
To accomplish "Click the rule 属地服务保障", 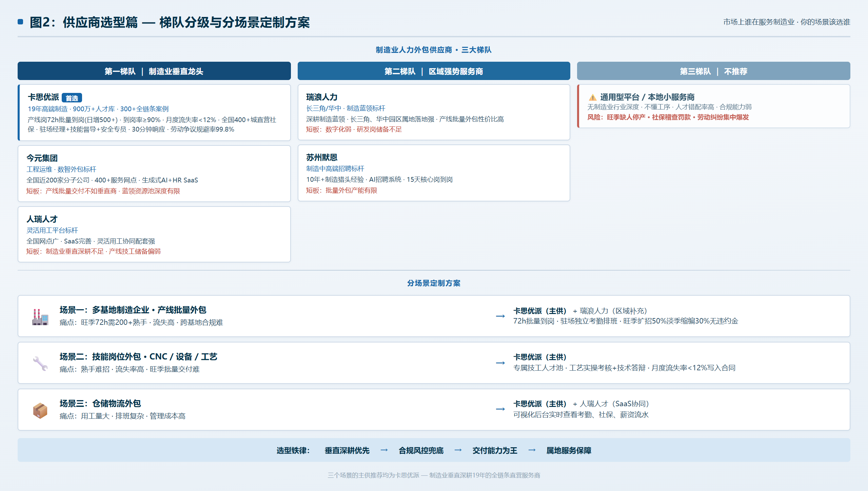I will pos(569,450).
